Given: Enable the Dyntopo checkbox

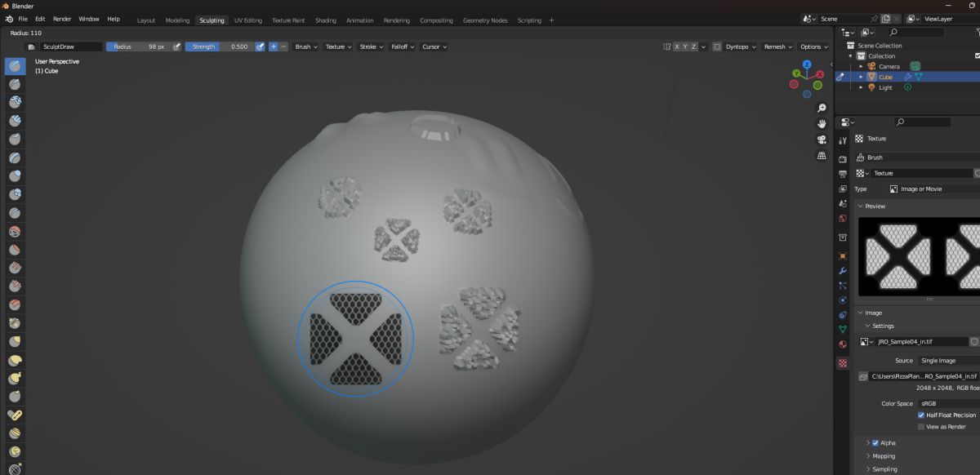Looking at the screenshot, I should pos(717,47).
